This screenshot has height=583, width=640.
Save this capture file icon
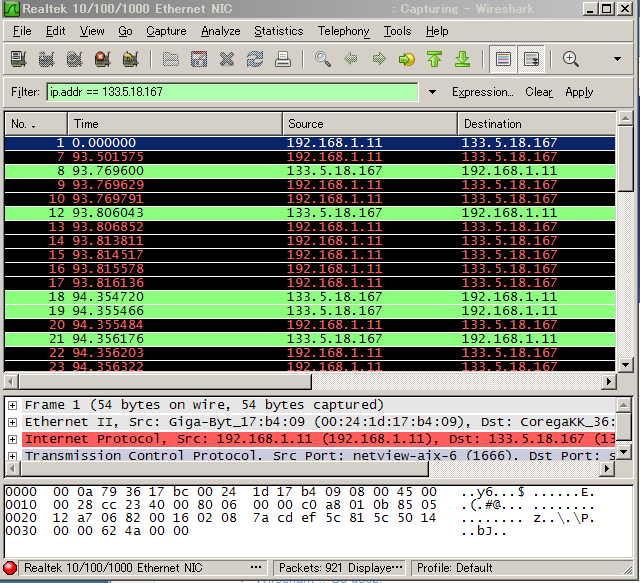pyautogui.click(x=199, y=59)
